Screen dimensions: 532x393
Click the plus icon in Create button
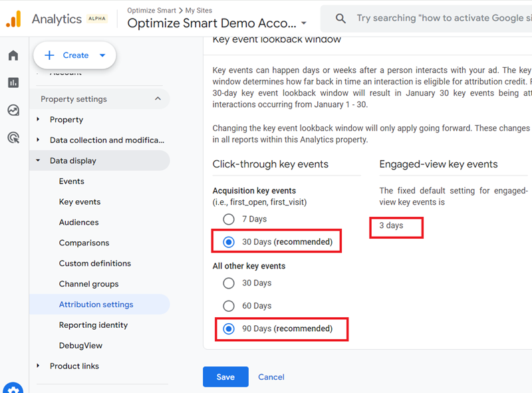(x=49, y=55)
